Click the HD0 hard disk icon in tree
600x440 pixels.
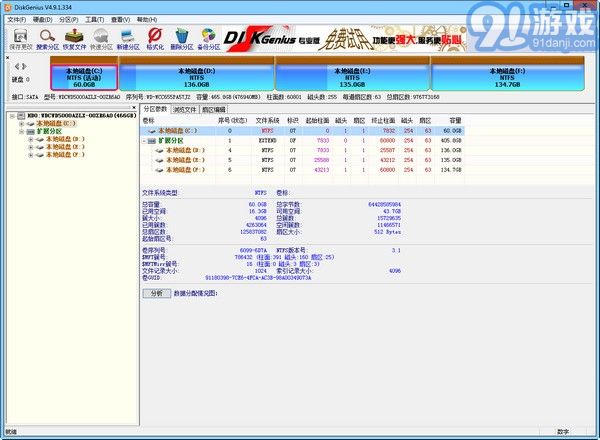tap(21, 116)
